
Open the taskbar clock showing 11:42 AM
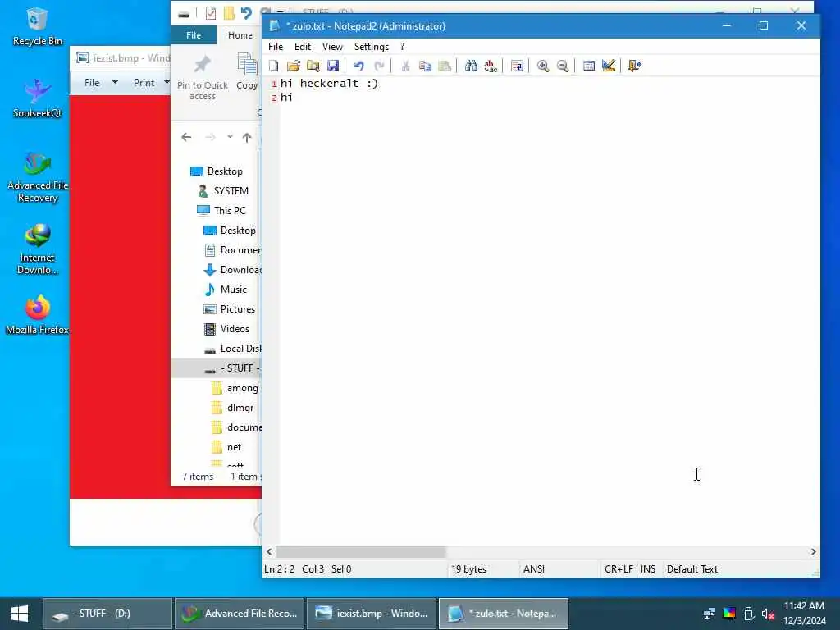pos(805,614)
